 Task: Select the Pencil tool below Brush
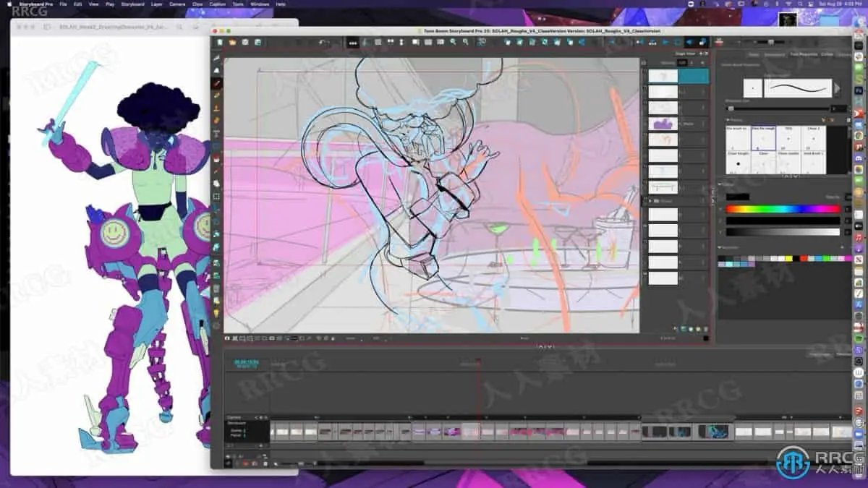(216, 95)
